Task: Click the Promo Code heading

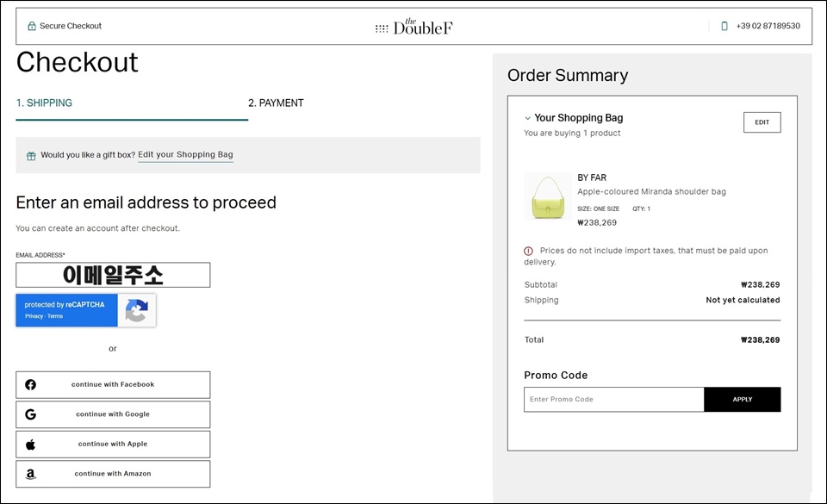Action: [x=556, y=376]
